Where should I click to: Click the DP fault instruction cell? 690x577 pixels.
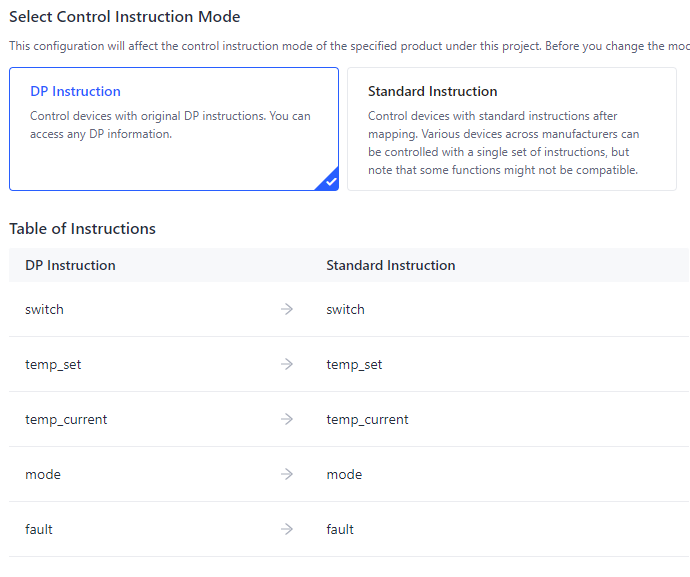[x=39, y=530]
